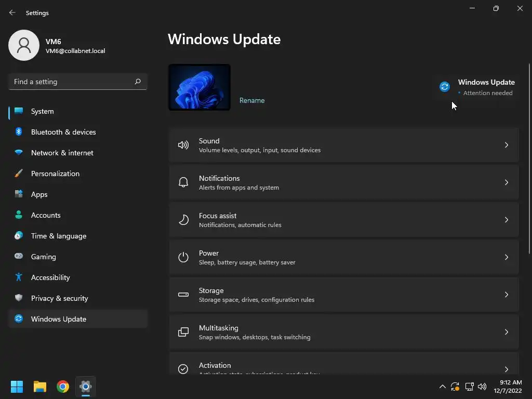Open the Apps settings section
The image size is (532, 399).
78,194
